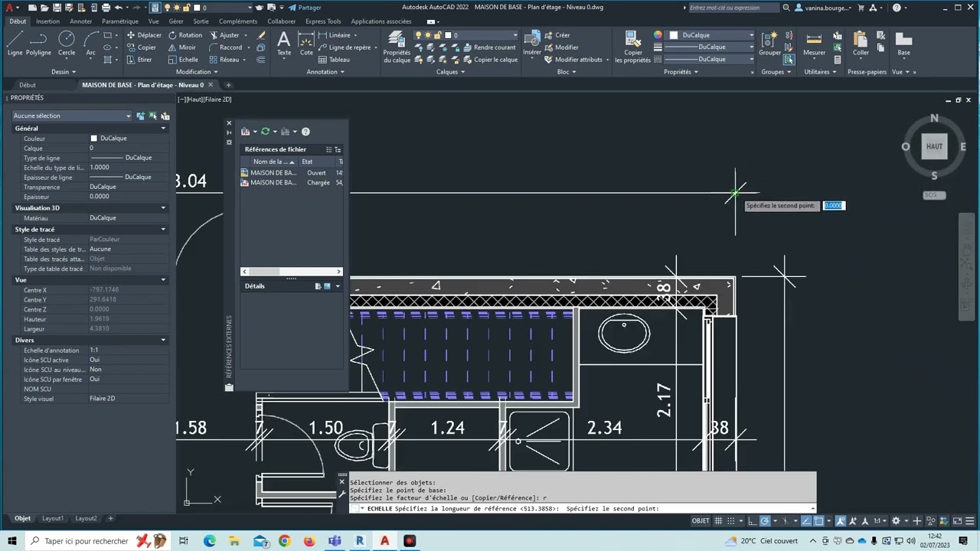This screenshot has height=551, width=980.
Task: Open the Insertion ribbon tab
Action: 47,21
